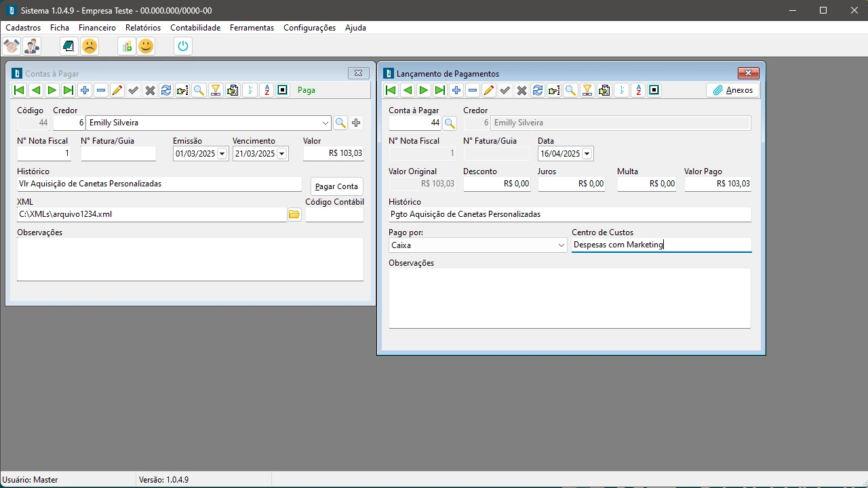868x488 pixels.
Task: Add new payment with plus in Lançamento de Pagamentos
Action: point(456,90)
